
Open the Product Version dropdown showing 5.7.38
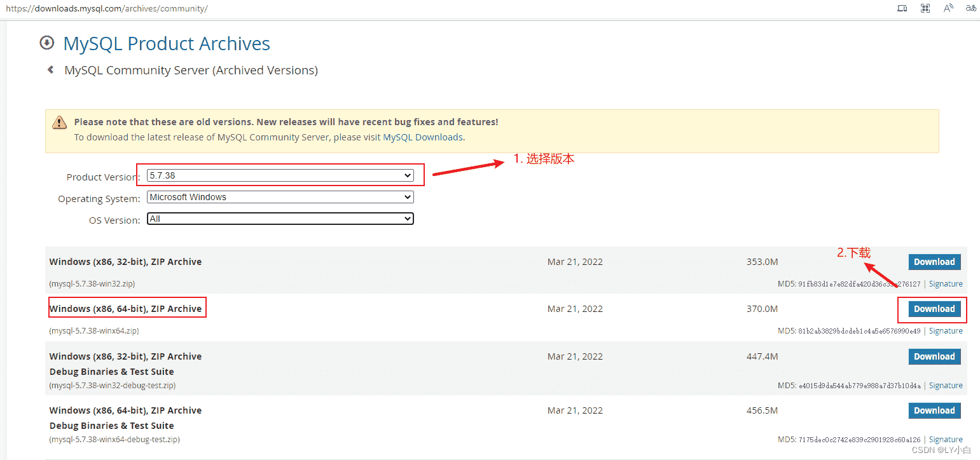[x=280, y=175]
